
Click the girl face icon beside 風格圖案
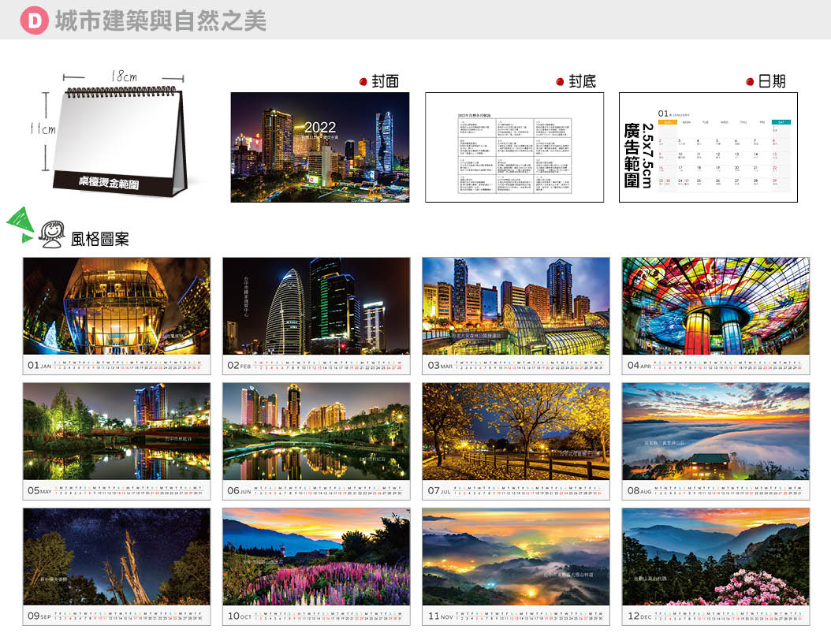51,234
